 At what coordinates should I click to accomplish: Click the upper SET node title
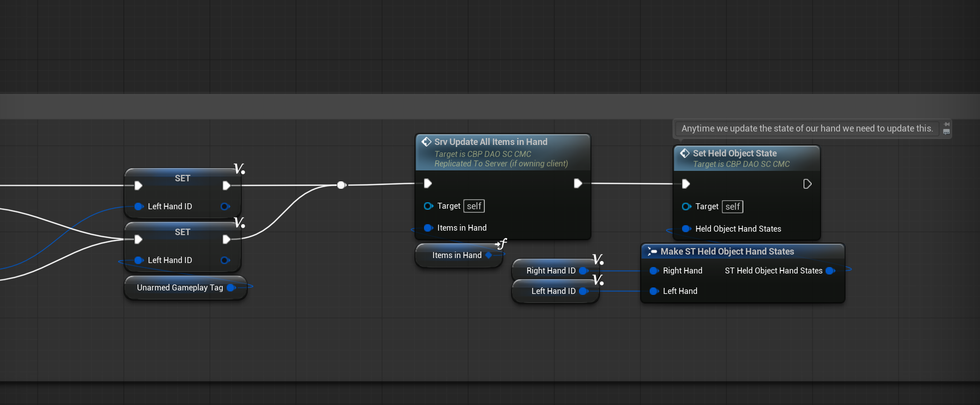(x=182, y=178)
